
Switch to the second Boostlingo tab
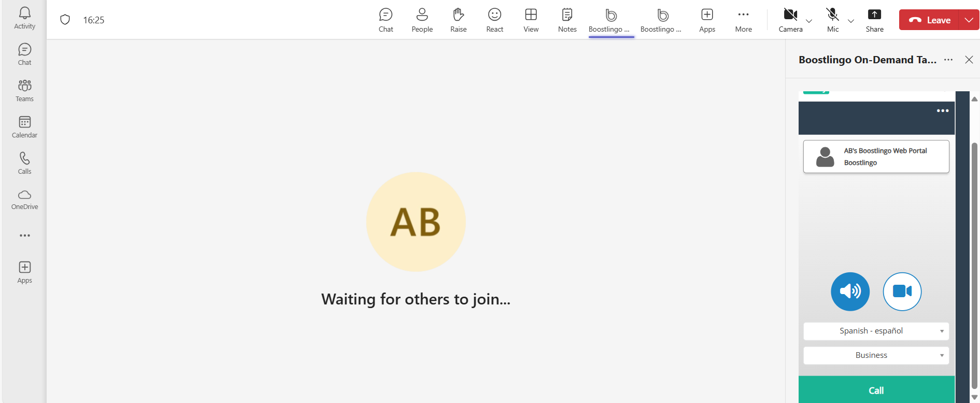click(661, 20)
